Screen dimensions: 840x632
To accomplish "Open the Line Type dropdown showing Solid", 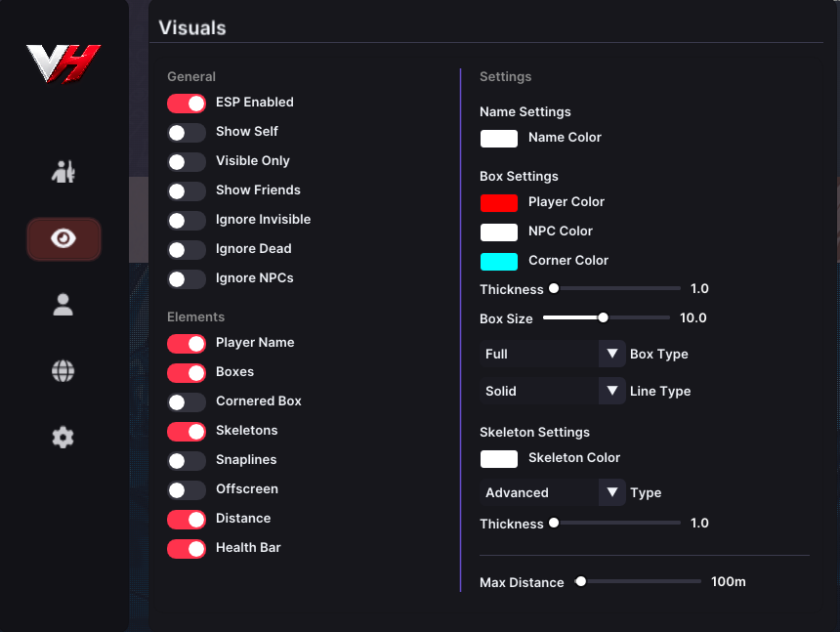I will point(552,391).
